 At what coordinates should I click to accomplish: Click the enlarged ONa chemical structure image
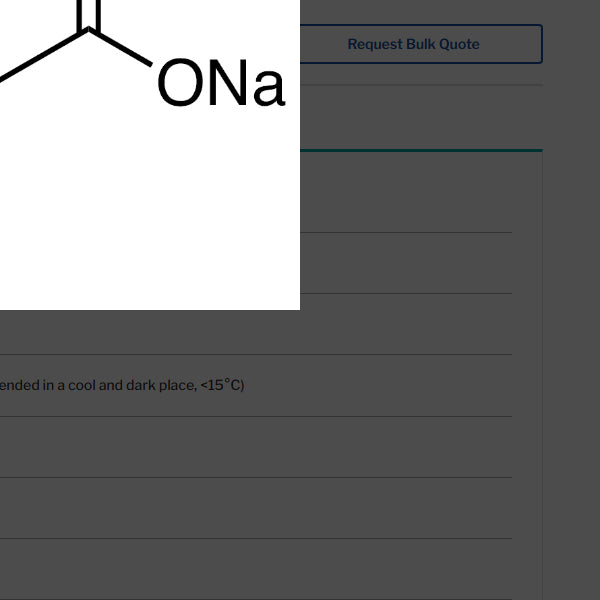pyautogui.click(x=150, y=155)
